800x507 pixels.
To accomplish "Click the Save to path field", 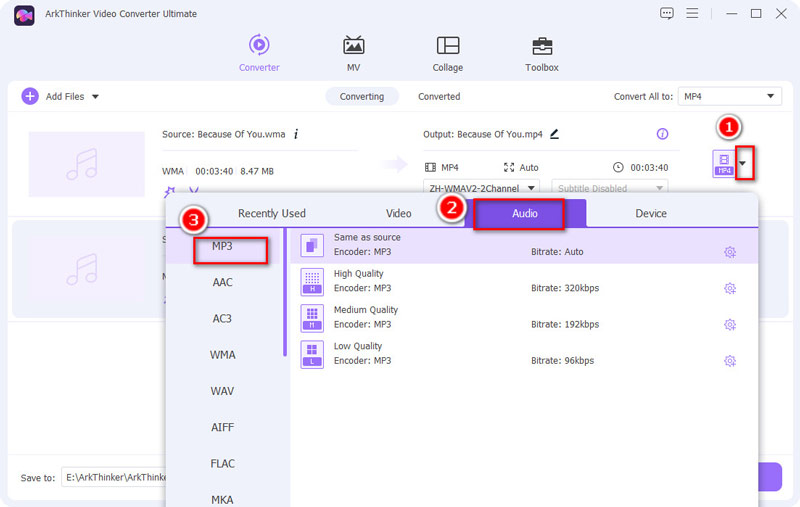I will point(113,477).
